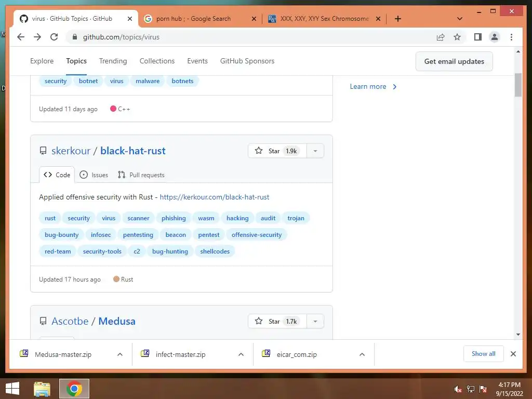The height and width of the screenshot is (399, 532).
Task: View site info via the padlock icon
Action: [x=75, y=37]
